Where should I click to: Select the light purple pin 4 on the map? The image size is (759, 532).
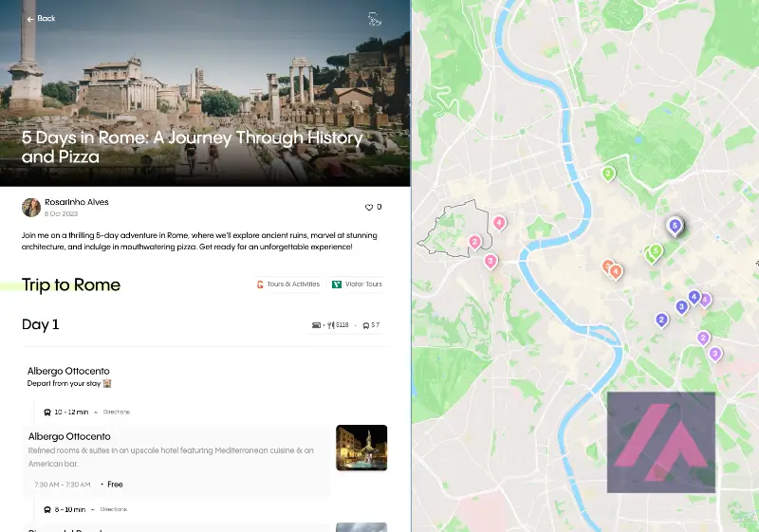(x=706, y=301)
